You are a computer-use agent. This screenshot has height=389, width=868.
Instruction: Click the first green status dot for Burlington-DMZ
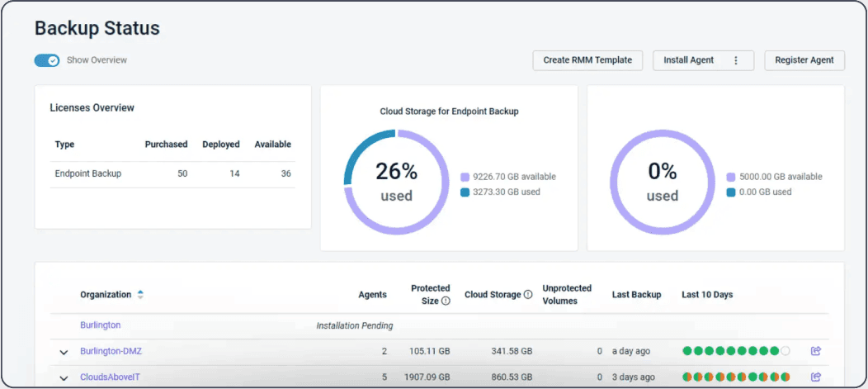click(x=686, y=351)
